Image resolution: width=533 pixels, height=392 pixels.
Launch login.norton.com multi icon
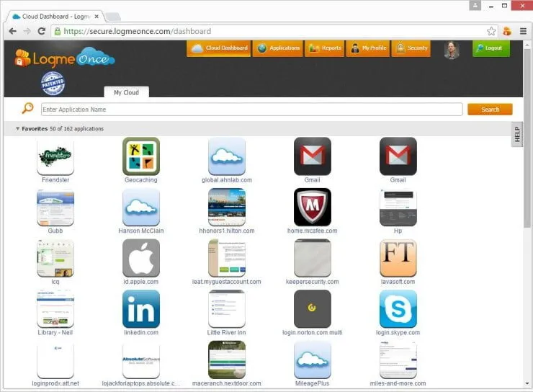[x=313, y=309]
